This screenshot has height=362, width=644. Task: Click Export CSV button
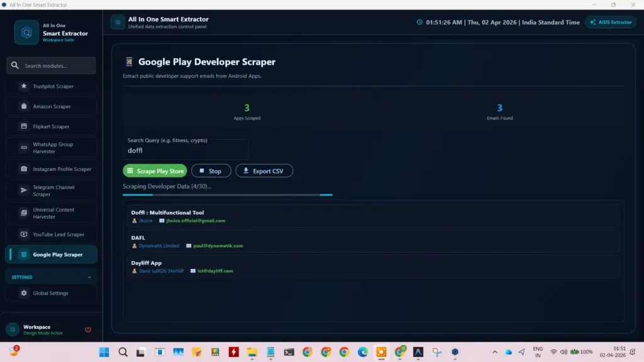click(264, 171)
